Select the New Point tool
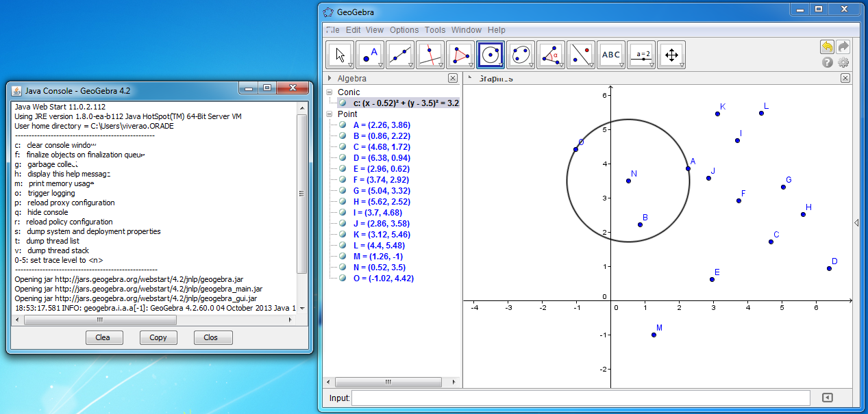Viewport: 868px width, 414px height. 370,55
